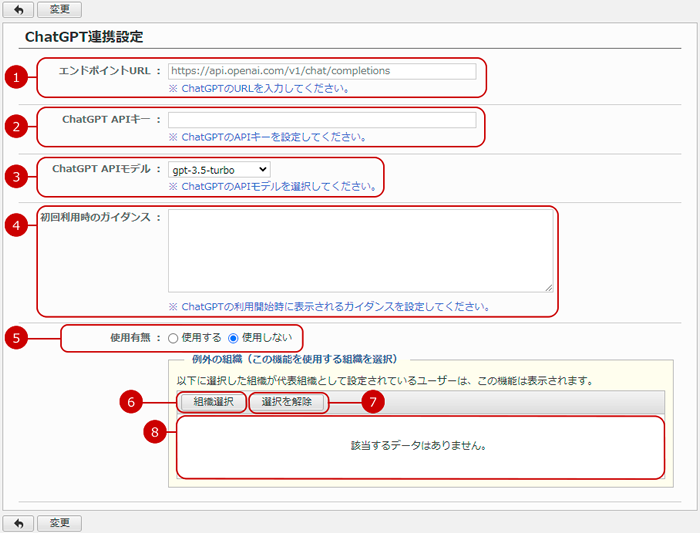
Task: Select the 使用する radio button
Action: pyautogui.click(x=173, y=338)
